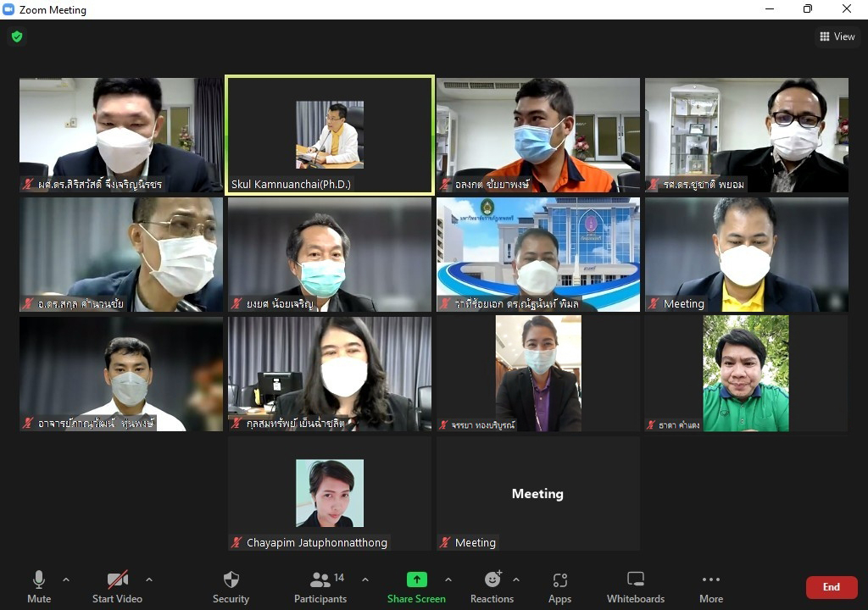Screen dimensions: 868x610
Task: Open the Whiteboards icon
Action: coord(636,579)
